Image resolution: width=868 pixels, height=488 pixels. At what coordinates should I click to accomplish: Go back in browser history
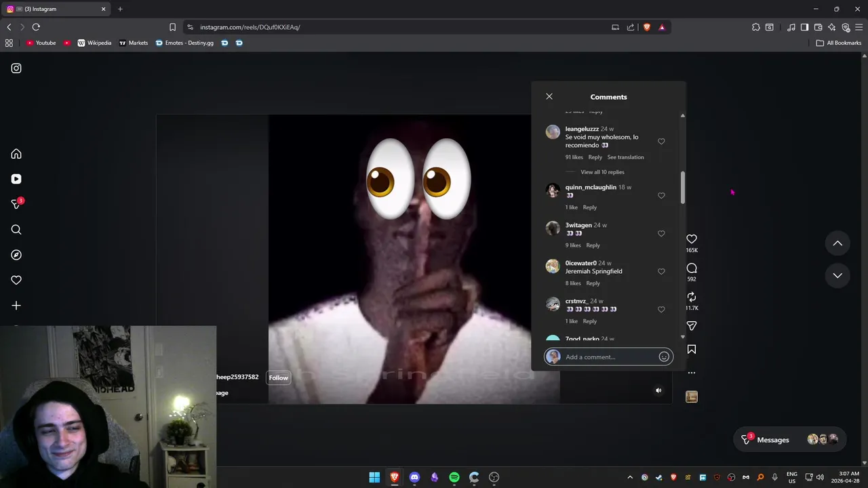[x=9, y=27]
